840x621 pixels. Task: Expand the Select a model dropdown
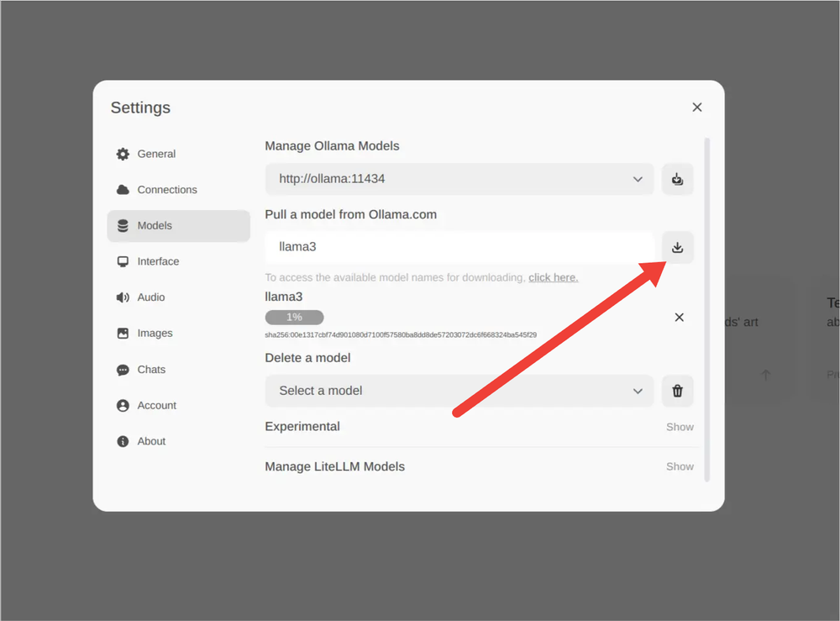pos(459,391)
